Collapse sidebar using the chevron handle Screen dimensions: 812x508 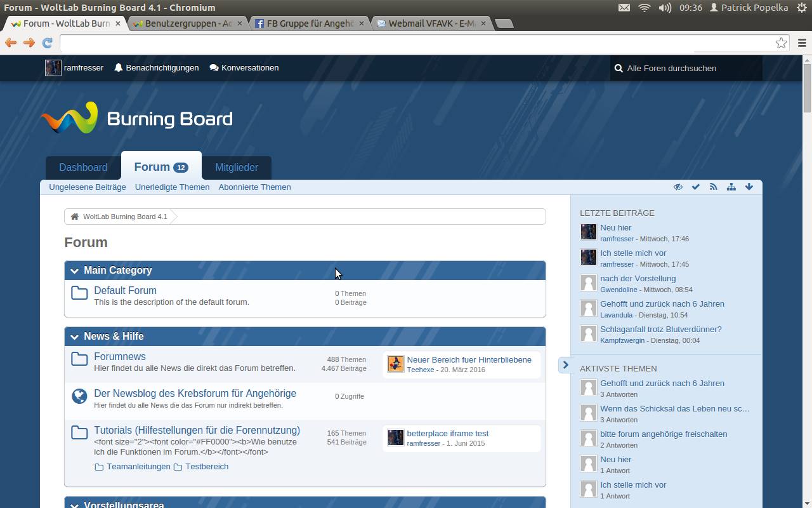pyautogui.click(x=565, y=365)
